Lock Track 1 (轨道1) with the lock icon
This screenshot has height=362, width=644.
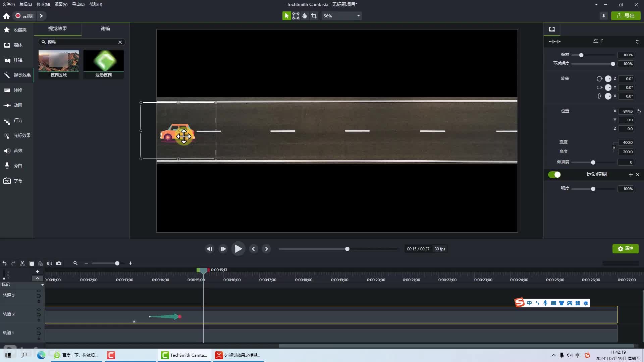pyautogui.click(x=39, y=339)
